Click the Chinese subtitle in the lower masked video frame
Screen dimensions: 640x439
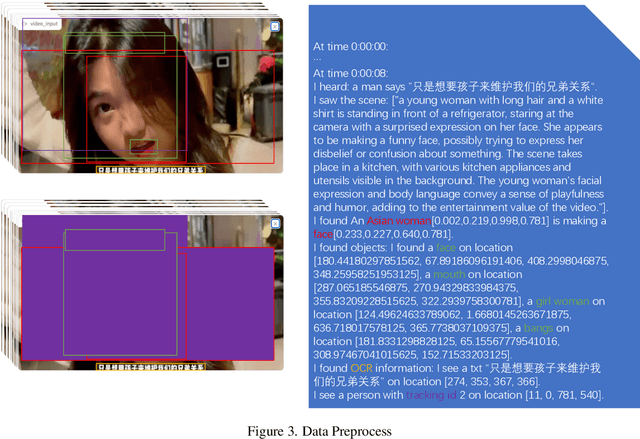point(151,367)
